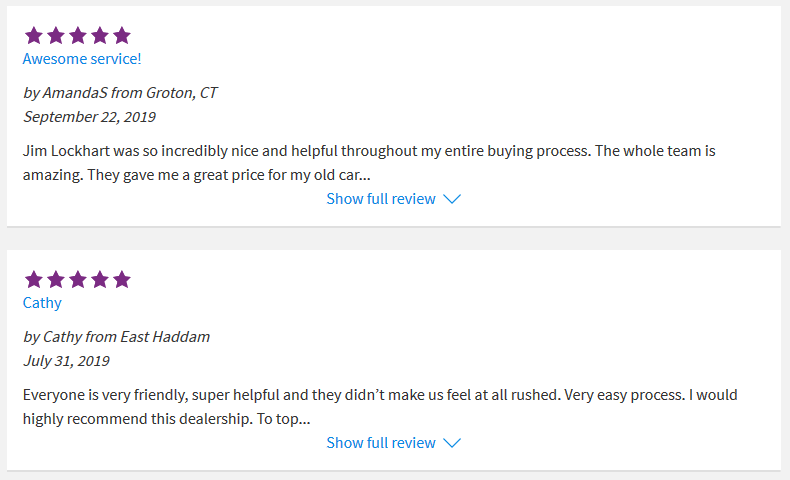Open the 'Cathy' review title link
The image size is (790, 480).
42,303
